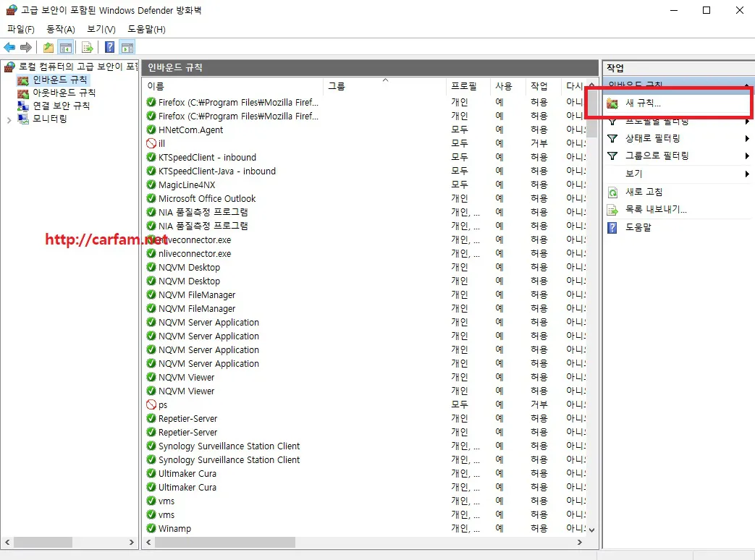Image resolution: width=755 pixels, height=560 pixels.
Task: Select the root 로컬 컴퓨터의 고급 보안 tree item
Action: tap(78, 67)
